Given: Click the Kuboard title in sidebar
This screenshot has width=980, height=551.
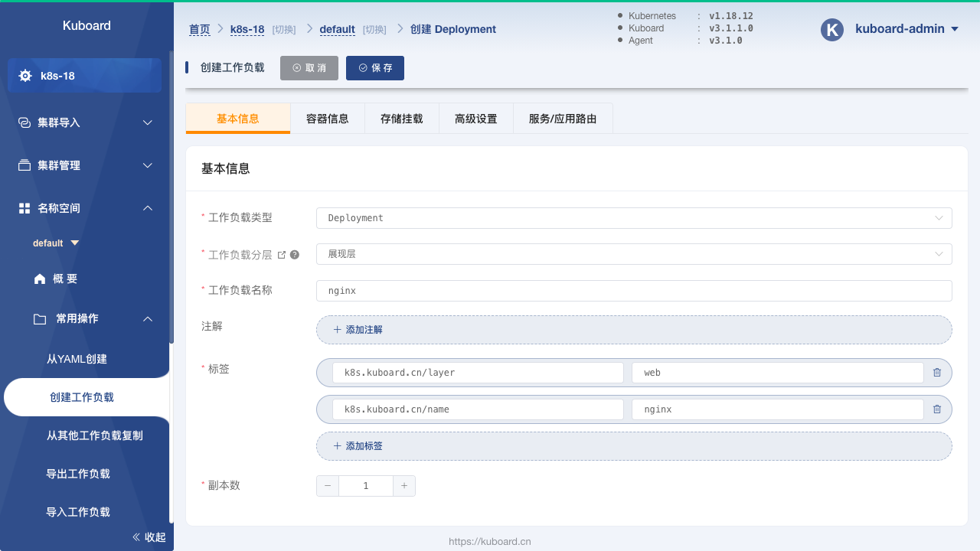Looking at the screenshot, I should [87, 25].
